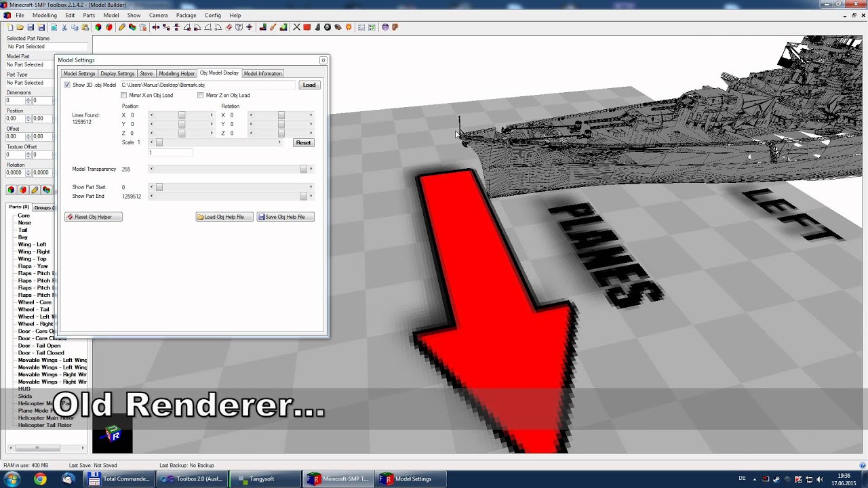Select the Door - Tail Open part
868x488 pixels.
[39, 346]
